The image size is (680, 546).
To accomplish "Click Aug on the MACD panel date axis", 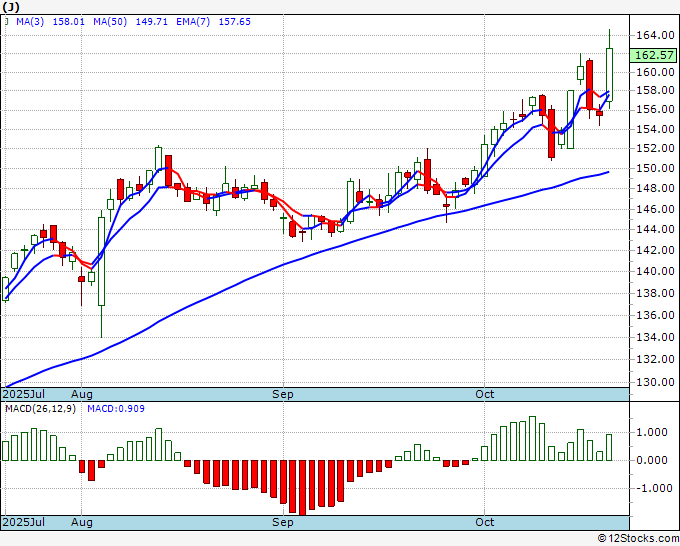I will (82, 522).
